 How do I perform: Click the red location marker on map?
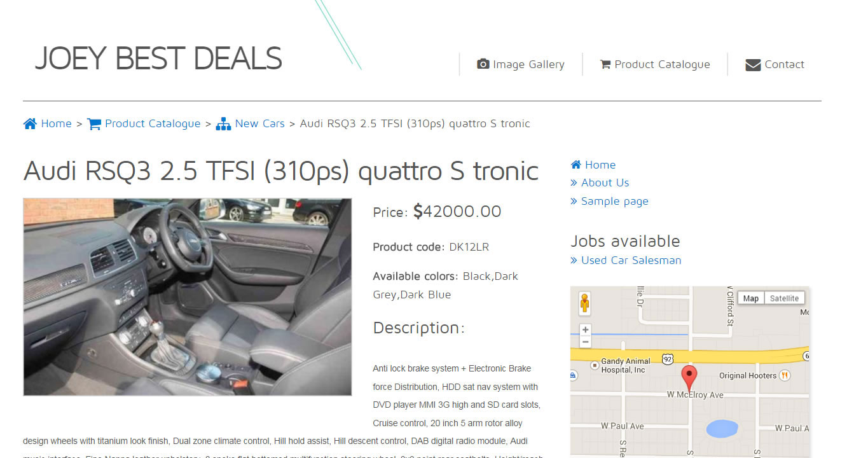click(x=689, y=378)
